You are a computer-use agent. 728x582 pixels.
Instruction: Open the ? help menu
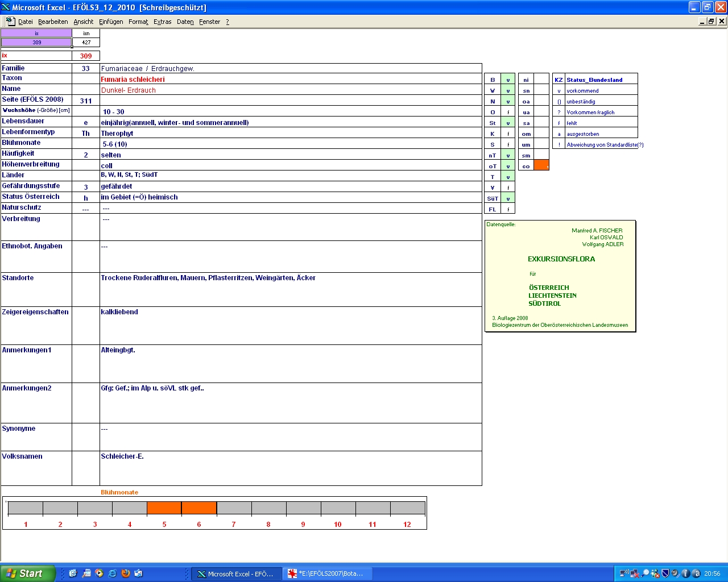pyautogui.click(x=227, y=22)
